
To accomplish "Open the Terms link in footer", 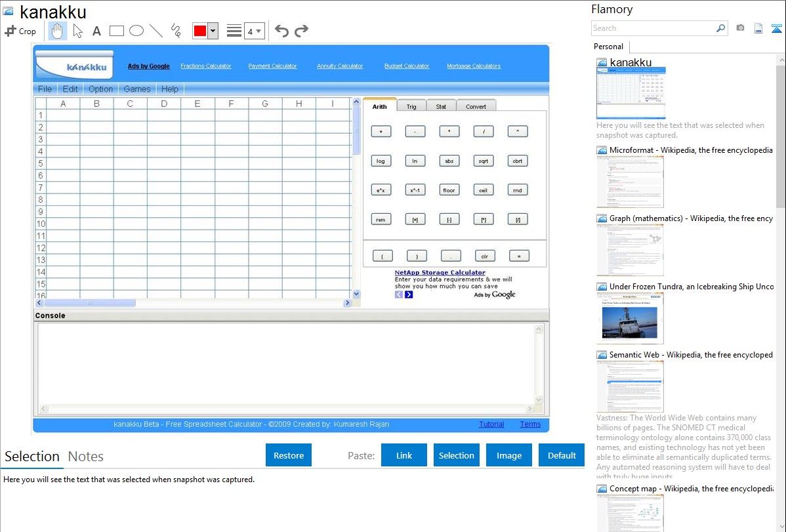I will 530,424.
